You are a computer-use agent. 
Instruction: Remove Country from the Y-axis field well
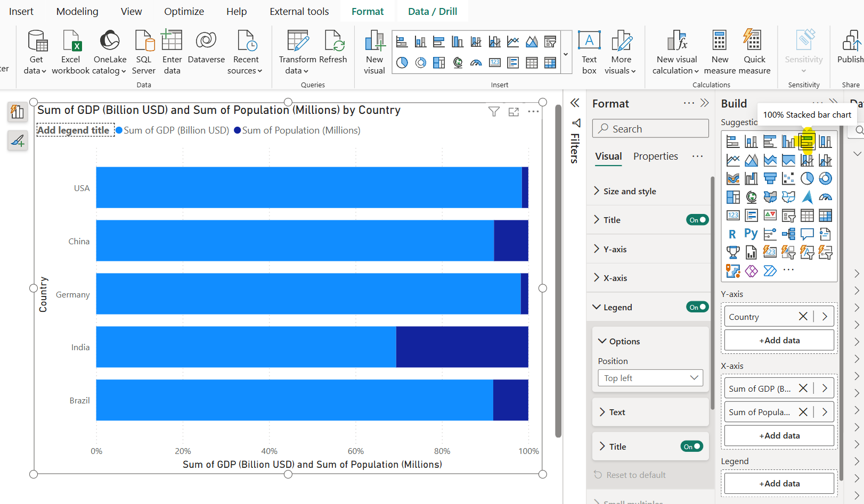click(x=803, y=316)
